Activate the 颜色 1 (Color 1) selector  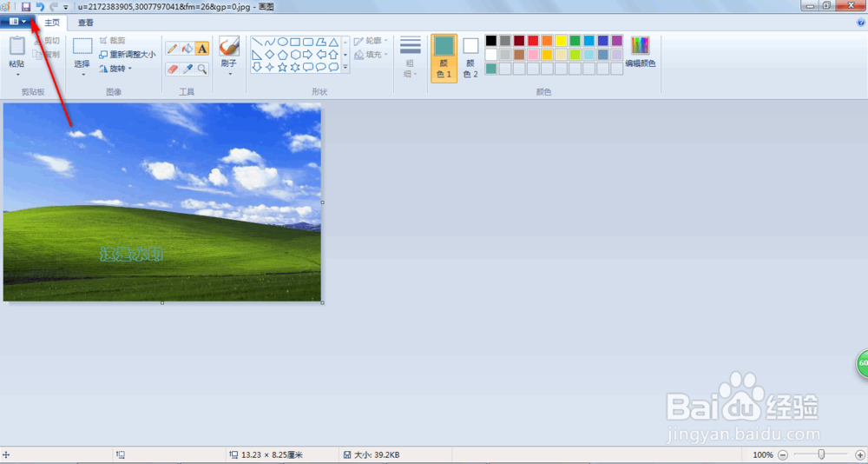[444, 59]
